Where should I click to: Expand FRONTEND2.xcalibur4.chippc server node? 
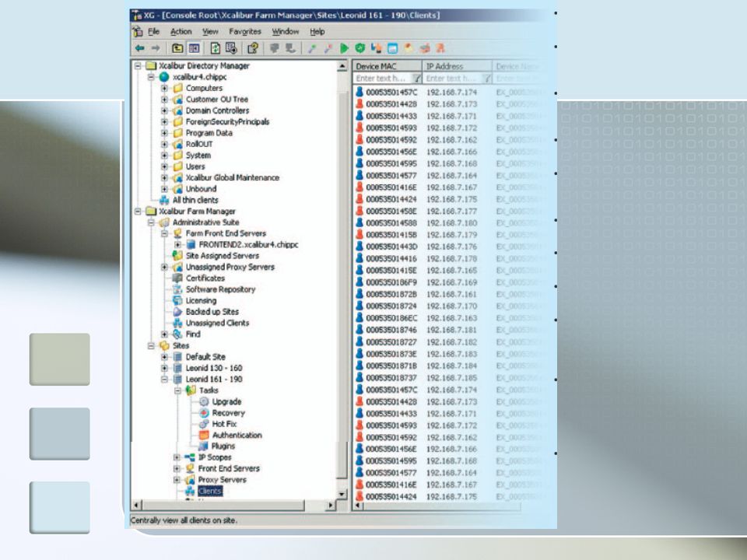pyautogui.click(x=177, y=245)
